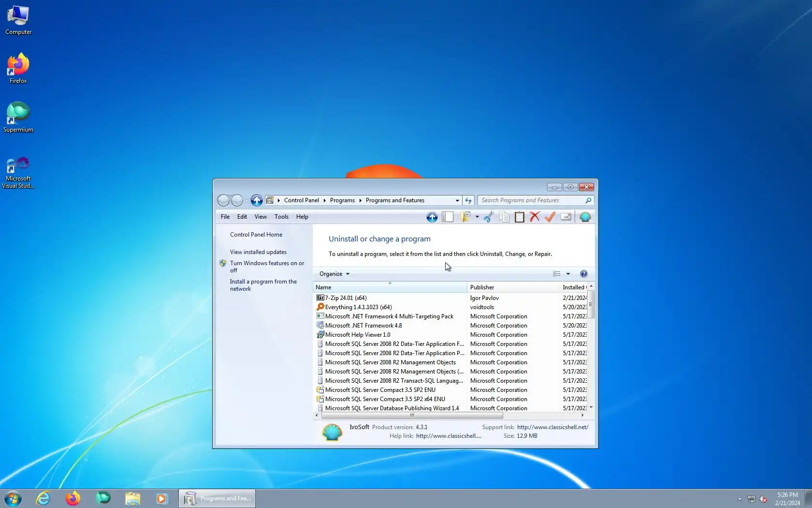Click the Forward navigation arrow button
812x508 pixels.
click(237, 200)
